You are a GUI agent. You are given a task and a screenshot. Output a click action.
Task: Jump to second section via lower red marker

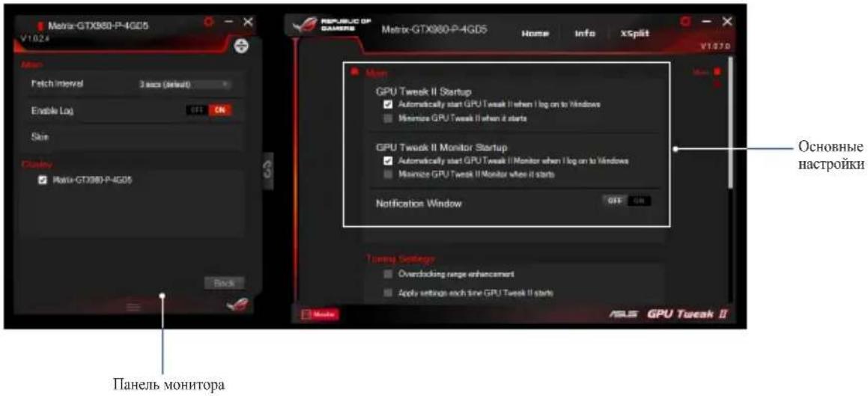716,85
